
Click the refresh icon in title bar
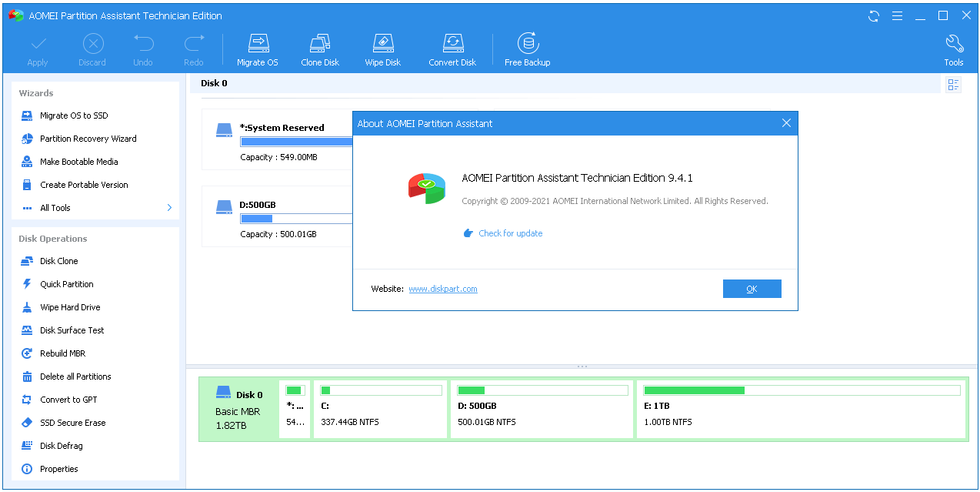pos(874,15)
